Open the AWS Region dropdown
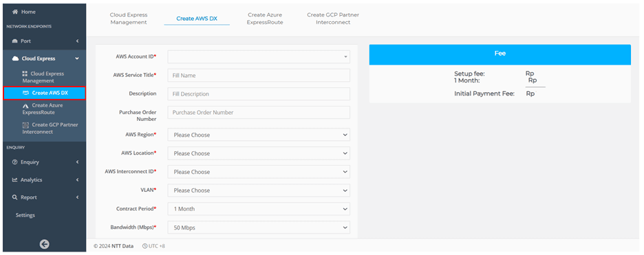Image resolution: width=644 pixels, height=255 pixels. [259, 135]
